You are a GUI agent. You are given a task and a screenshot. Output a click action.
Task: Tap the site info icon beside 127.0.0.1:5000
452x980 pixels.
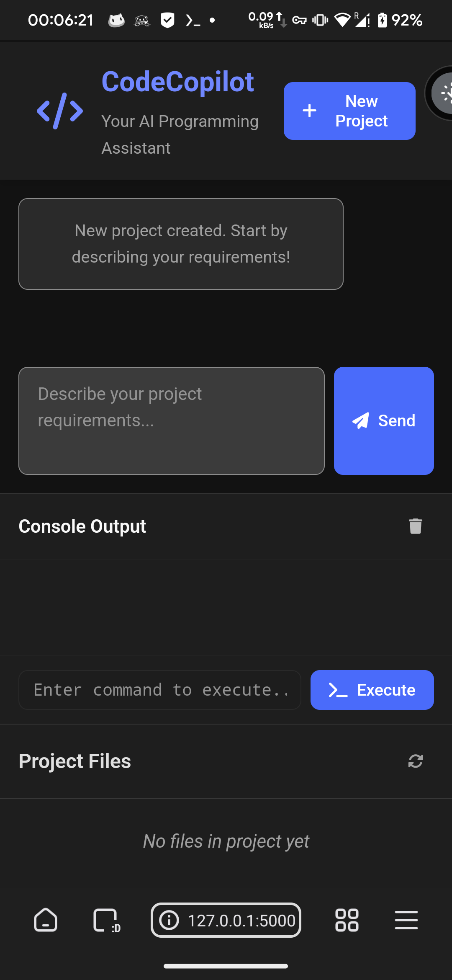click(169, 920)
